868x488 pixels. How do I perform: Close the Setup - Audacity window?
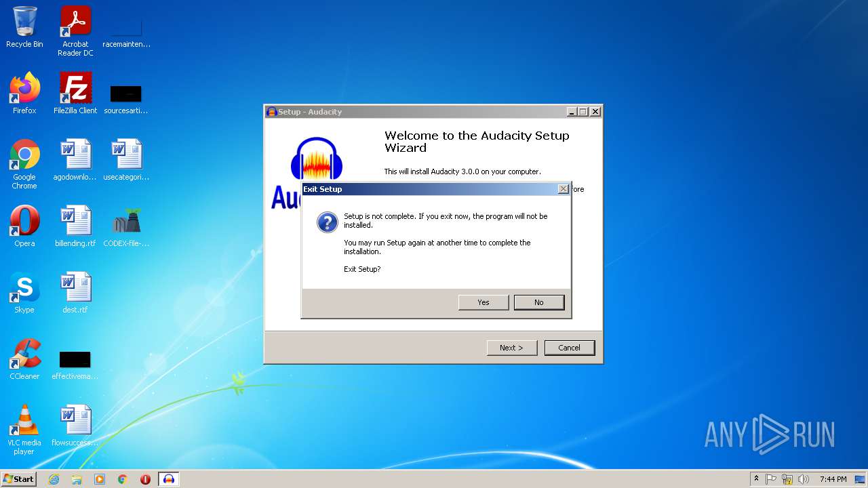[x=595, y=112]
